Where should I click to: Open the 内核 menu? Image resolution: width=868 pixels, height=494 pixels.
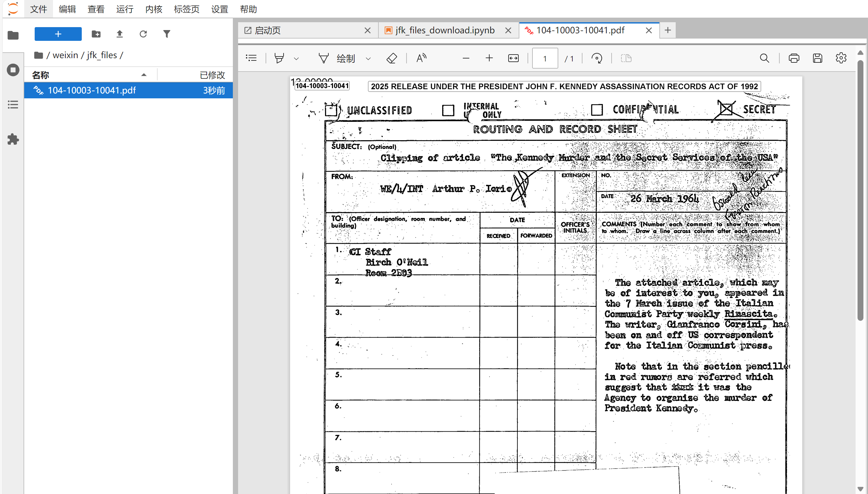point(153,9)
